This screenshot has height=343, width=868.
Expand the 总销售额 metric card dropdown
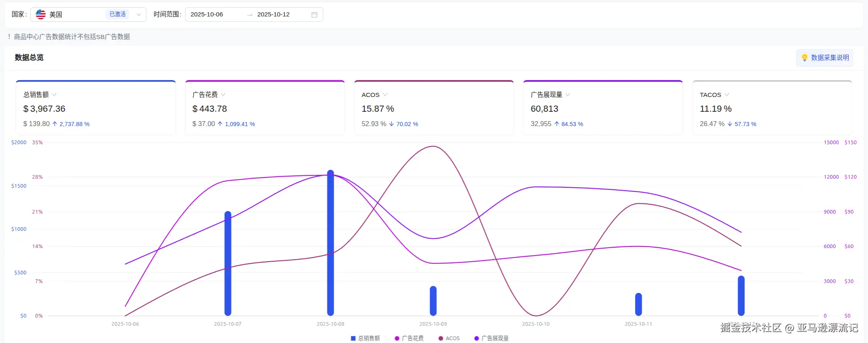(x=54, y=94)
